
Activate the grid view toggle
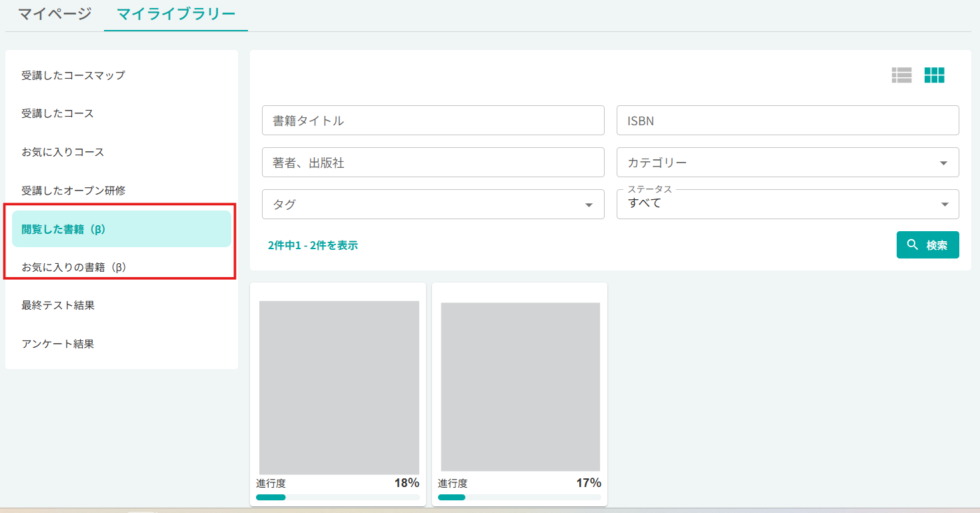tap(935, 75)
